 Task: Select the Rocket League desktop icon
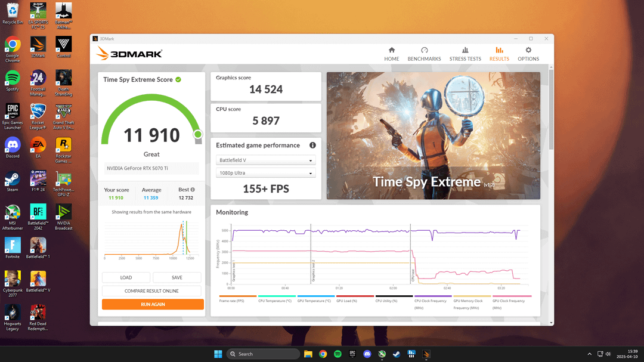38,116
